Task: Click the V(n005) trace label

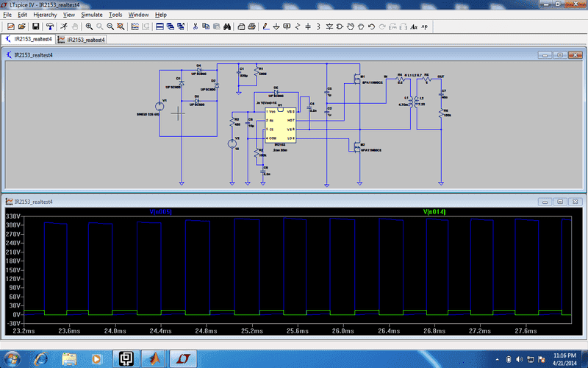Action: coord(160,212)
